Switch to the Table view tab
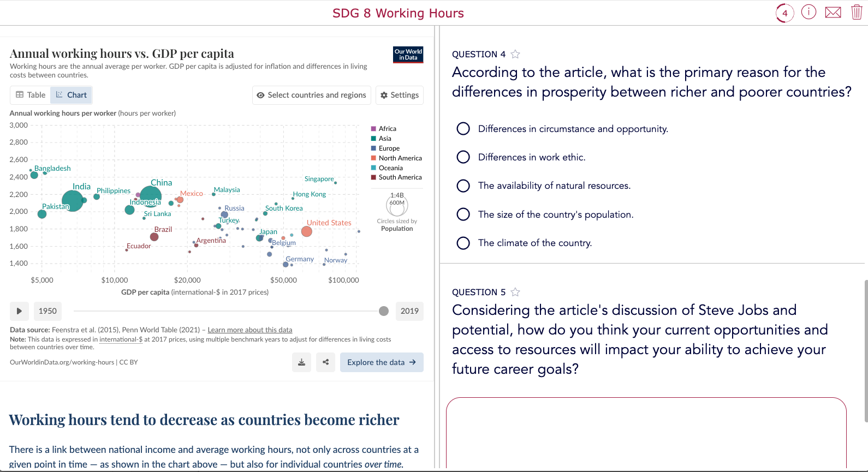The height and width of the screenshot is (472, 868). pyautogui.click(x=29, y=94)
